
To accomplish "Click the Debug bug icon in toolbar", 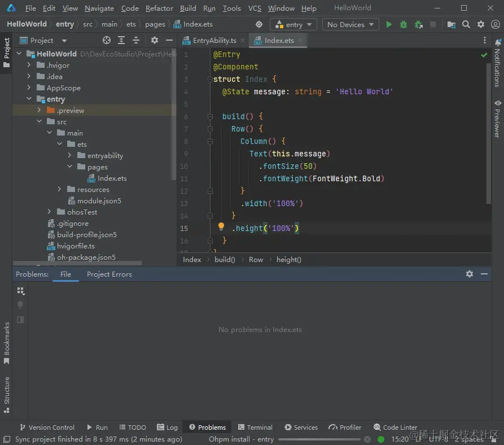I will pos(404,24).
